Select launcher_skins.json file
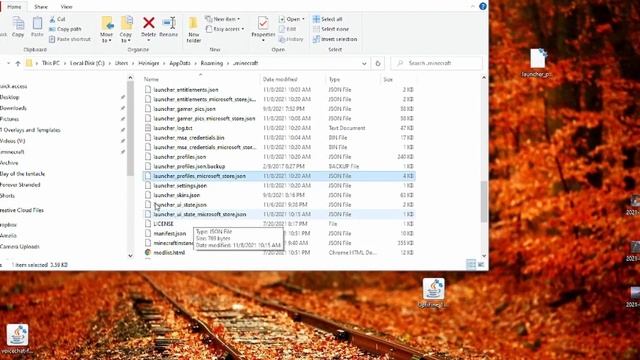Screen dimensions: 640x360 pos(279,195)
